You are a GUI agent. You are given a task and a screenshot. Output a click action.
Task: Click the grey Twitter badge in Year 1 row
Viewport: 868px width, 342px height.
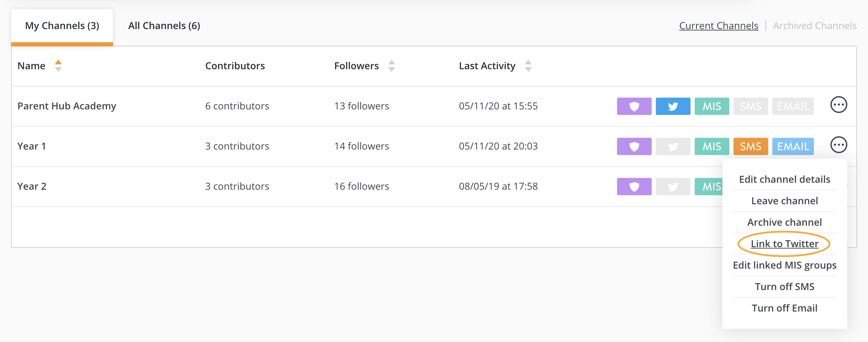click(x=673, y=146)
